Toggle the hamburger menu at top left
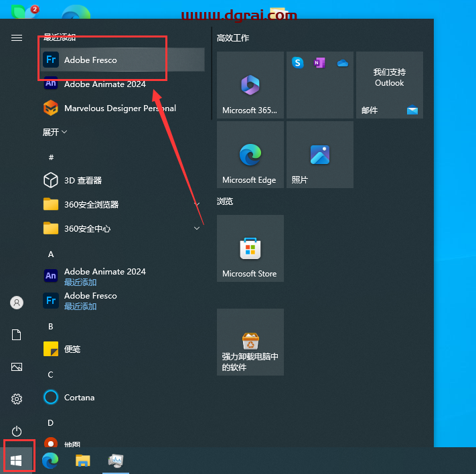 (x=17, y=37)
